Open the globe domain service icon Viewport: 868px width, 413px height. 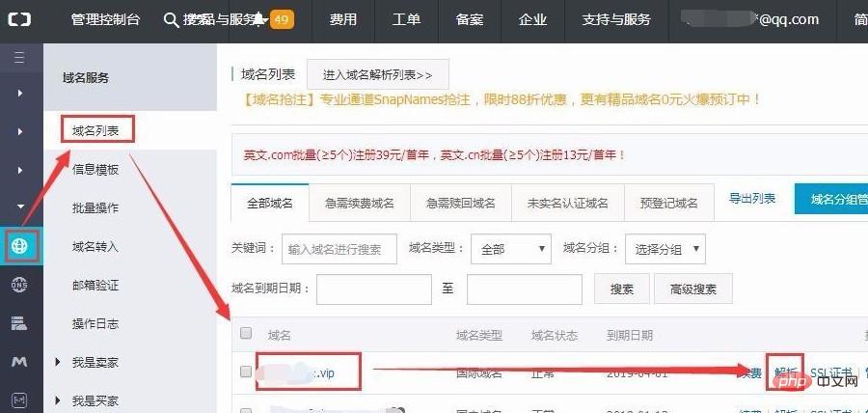click(x=20, y=245)
